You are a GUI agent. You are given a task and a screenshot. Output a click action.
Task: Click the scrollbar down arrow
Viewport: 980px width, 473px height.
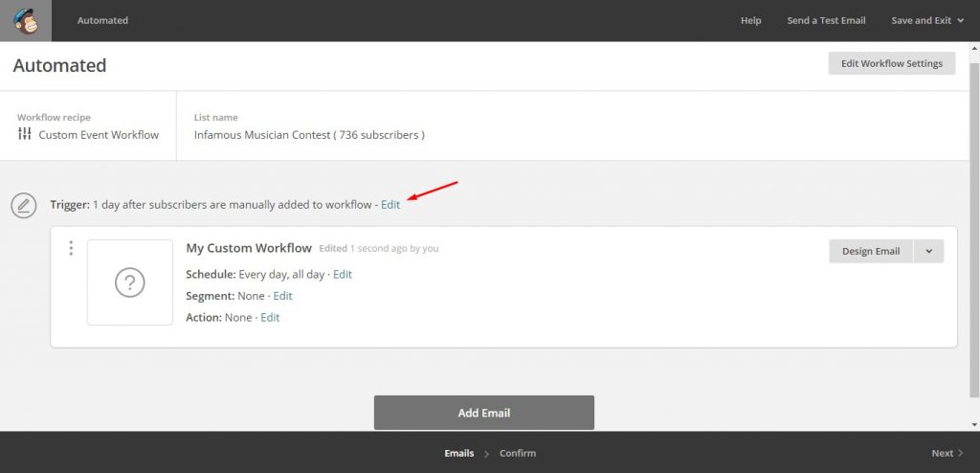[x=974, y=425]
